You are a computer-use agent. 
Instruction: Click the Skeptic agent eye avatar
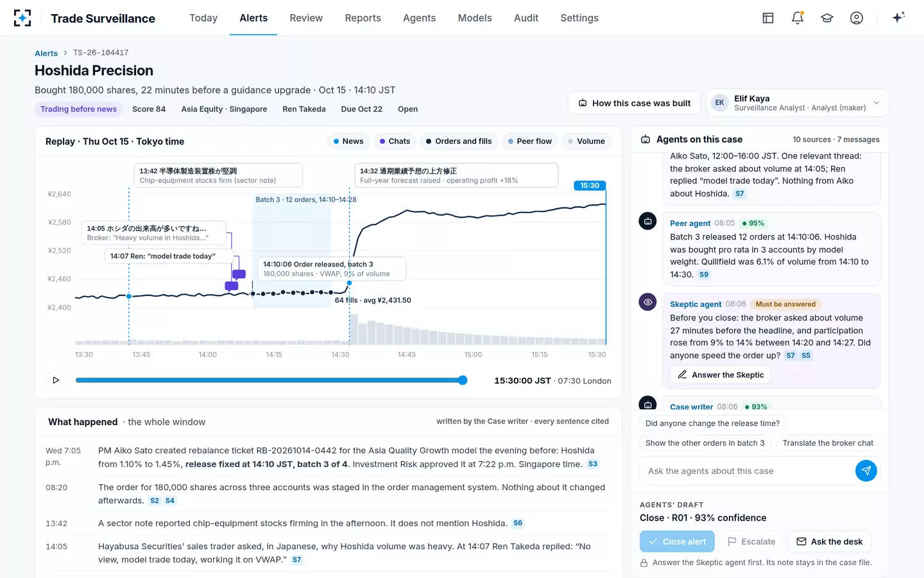[648, 302]
